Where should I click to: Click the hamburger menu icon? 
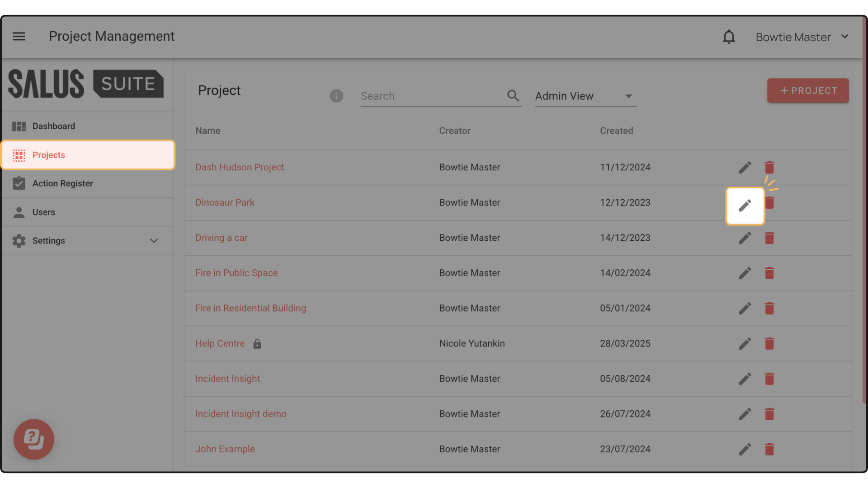[19, 36]
